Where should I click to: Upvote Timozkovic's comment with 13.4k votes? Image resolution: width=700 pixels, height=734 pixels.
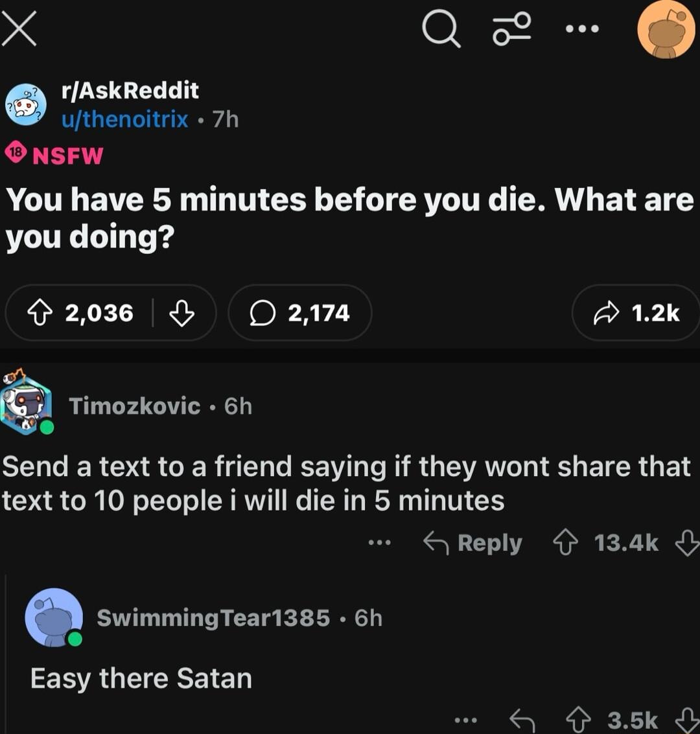coord(566,543)
